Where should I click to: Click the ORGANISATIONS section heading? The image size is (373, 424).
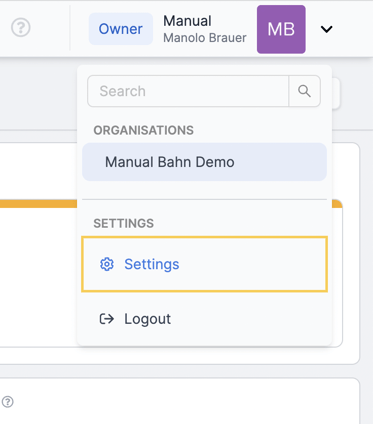pos(143,130)
